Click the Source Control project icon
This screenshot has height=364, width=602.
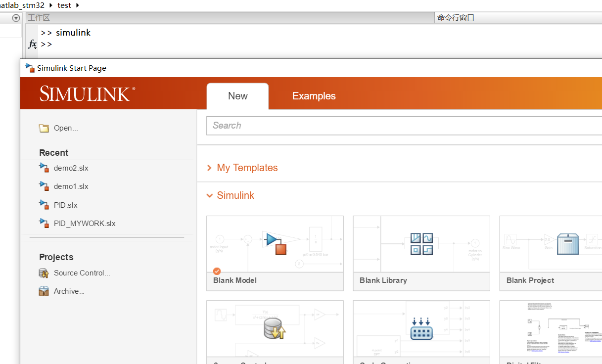click(44, 273)
